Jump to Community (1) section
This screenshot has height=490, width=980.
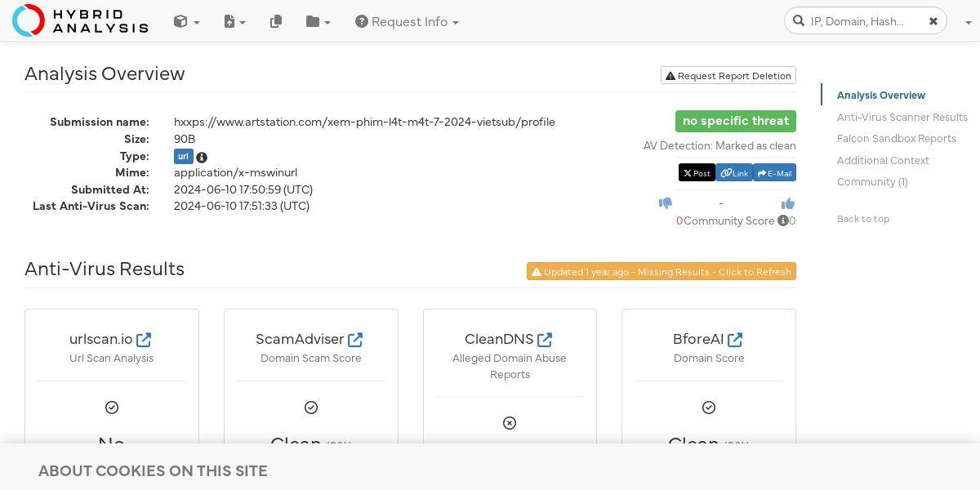point(872,182)
